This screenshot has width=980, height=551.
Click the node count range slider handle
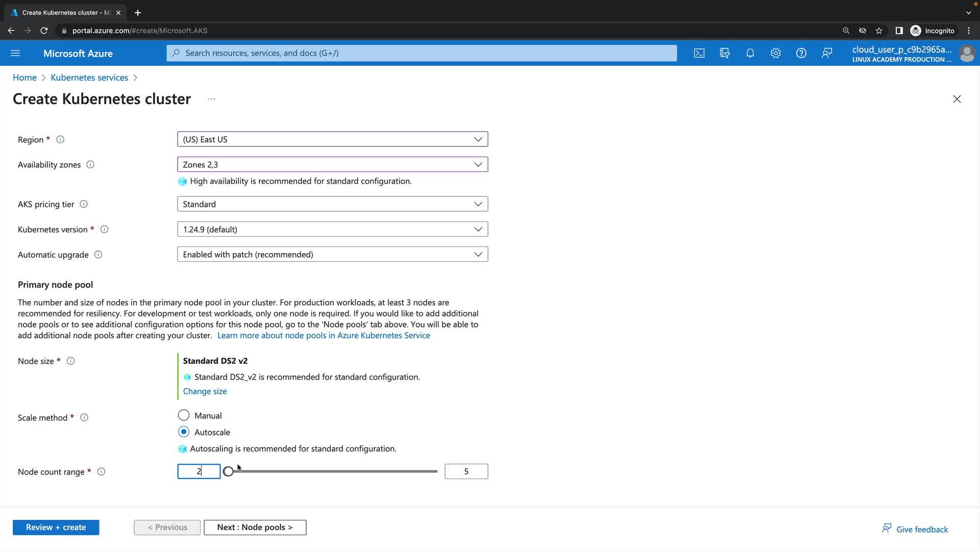click(x=229, y=471)
